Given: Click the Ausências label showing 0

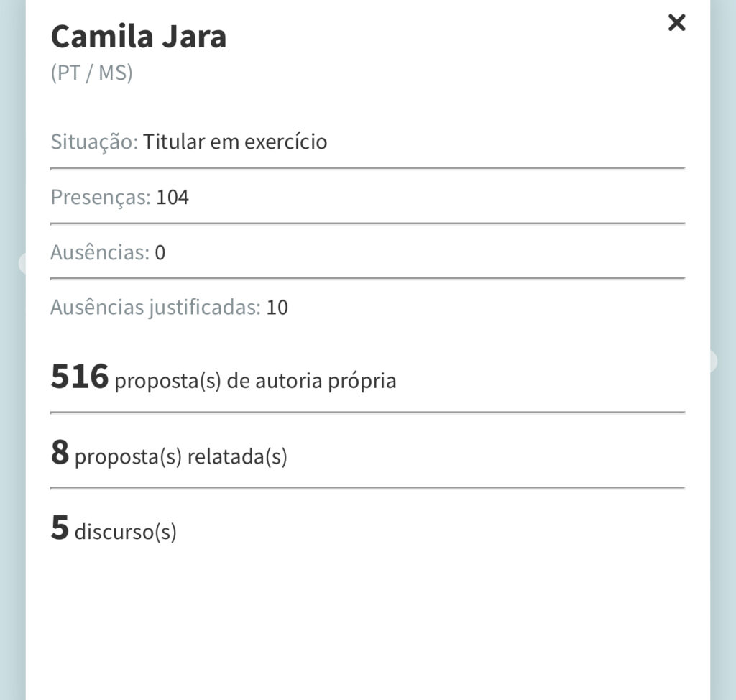Looking at the screenshot, I should pos(99,252).
